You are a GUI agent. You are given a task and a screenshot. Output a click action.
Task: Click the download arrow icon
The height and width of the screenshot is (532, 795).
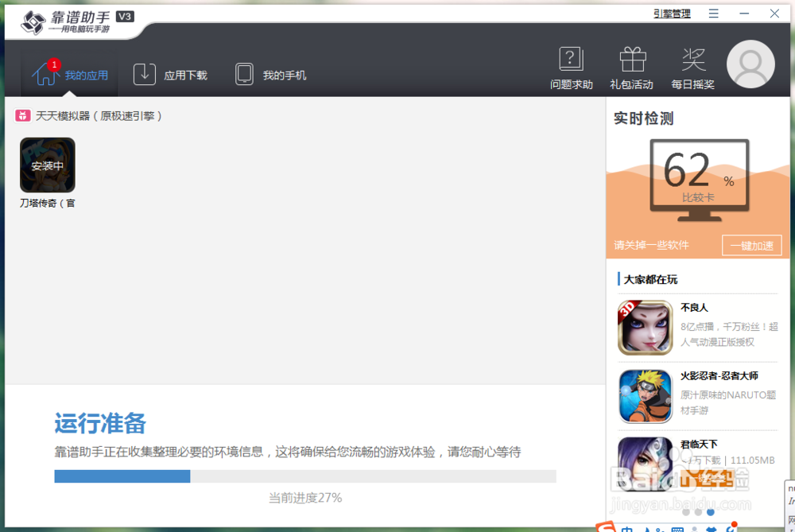pyautogui.click(x=145, y=74)
